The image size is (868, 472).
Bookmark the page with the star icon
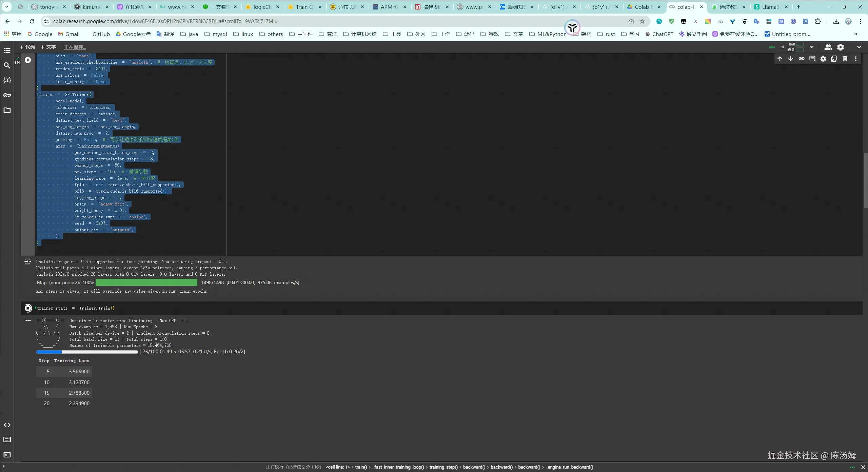point(642,21)
